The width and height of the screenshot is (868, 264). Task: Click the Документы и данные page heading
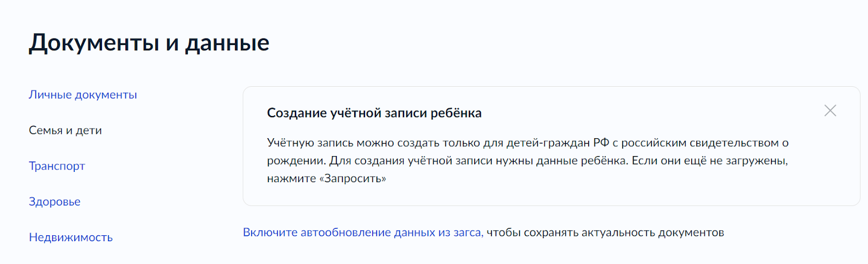click(149, 43)
